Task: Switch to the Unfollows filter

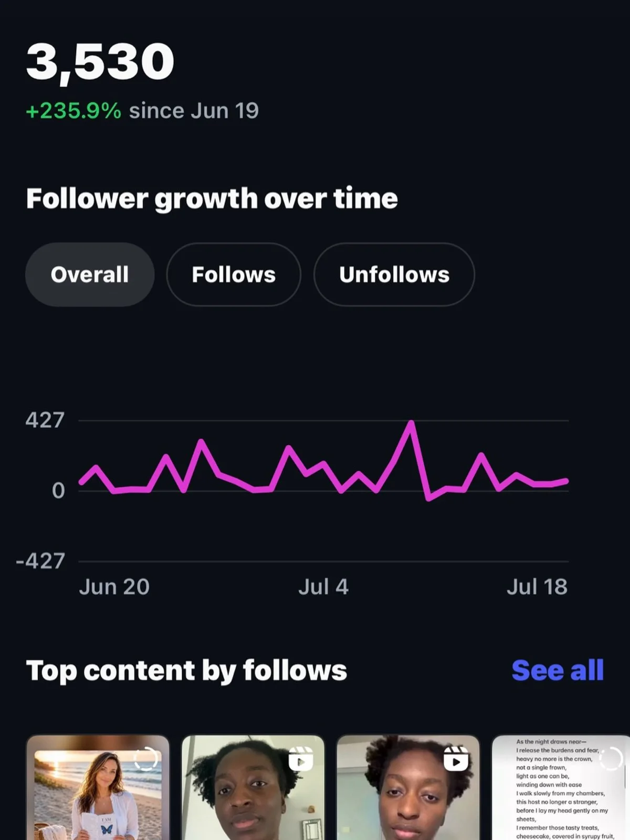Action: pos(394,275)
